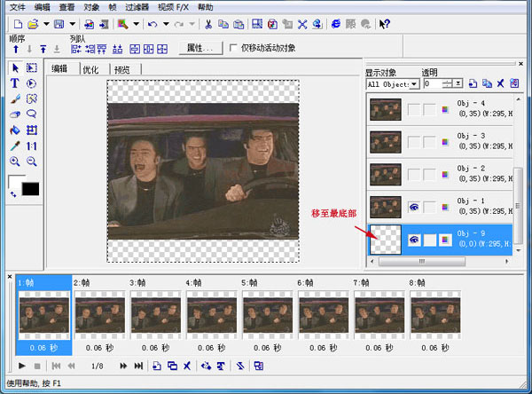
Task: Click the transparency value input field
Action: pos(433,83)
